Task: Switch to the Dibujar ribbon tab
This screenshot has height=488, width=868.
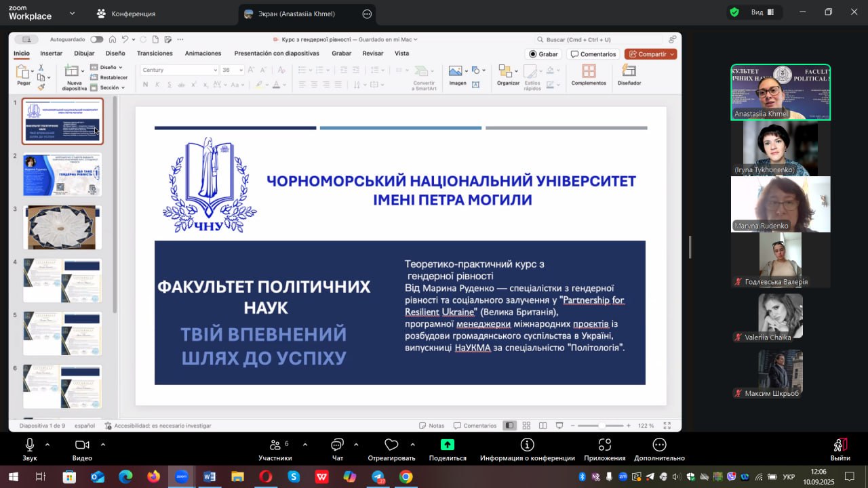Action: pos(84,54)
